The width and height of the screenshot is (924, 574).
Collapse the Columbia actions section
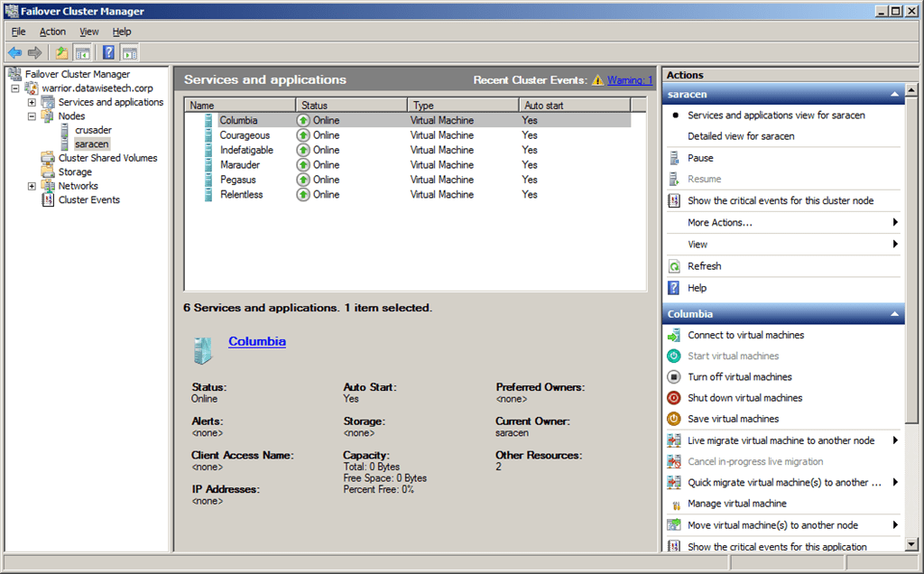pos(894,314)
